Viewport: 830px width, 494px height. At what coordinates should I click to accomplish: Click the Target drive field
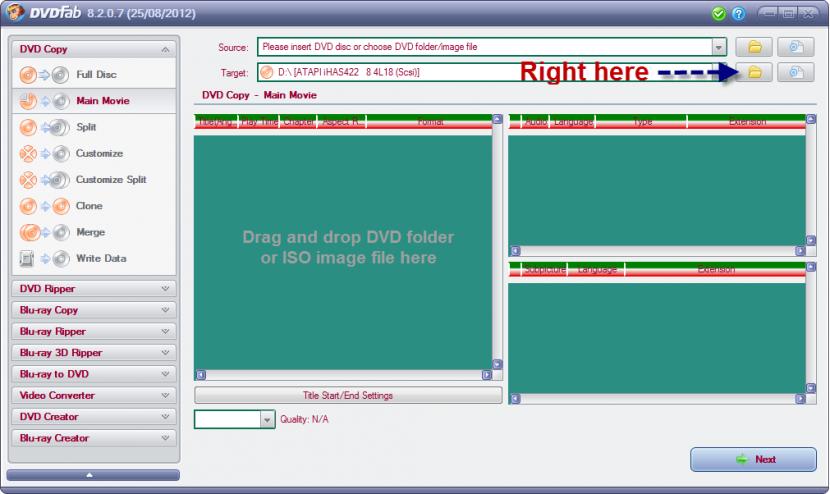[x=492, y=72]
